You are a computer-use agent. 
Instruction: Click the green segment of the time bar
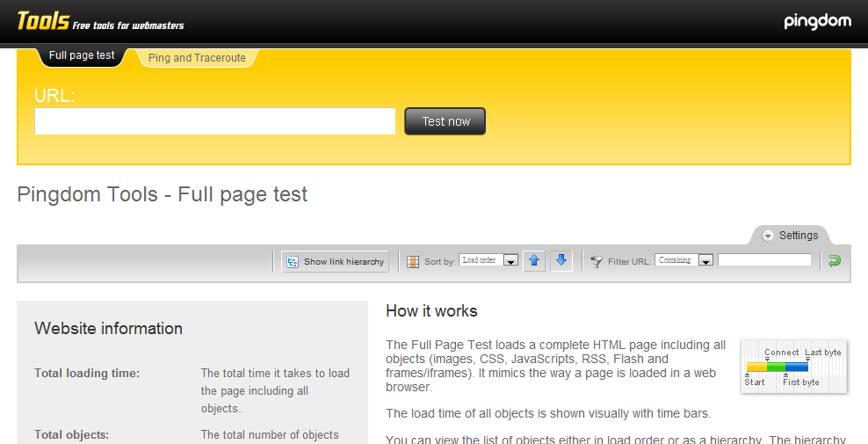(776, 367)
